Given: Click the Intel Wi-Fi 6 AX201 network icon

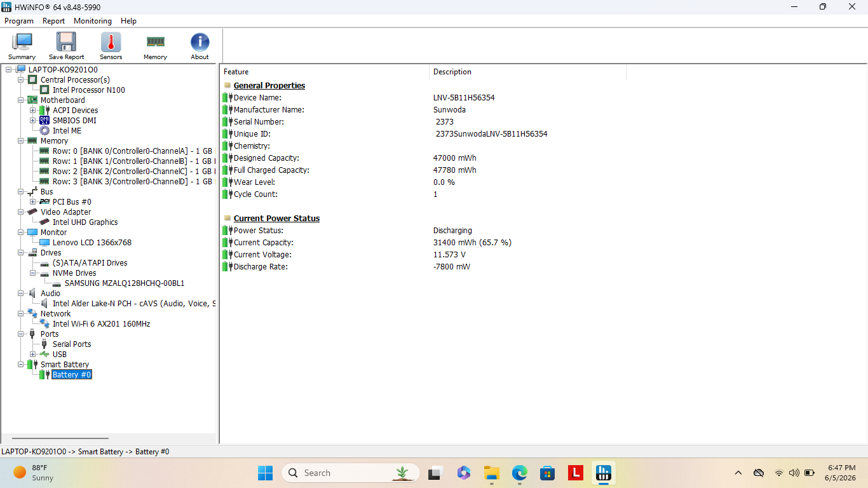Looking at the screenshot, I should pos(44,324).
